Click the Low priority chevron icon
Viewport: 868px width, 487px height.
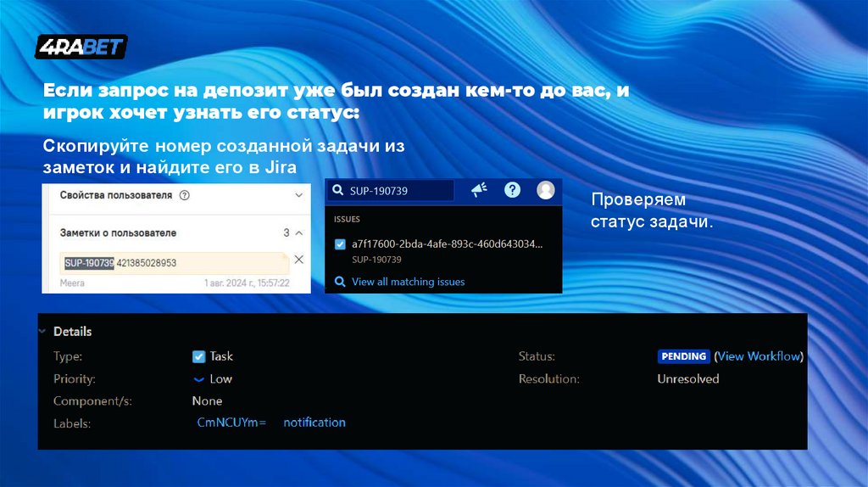point(198,379)
